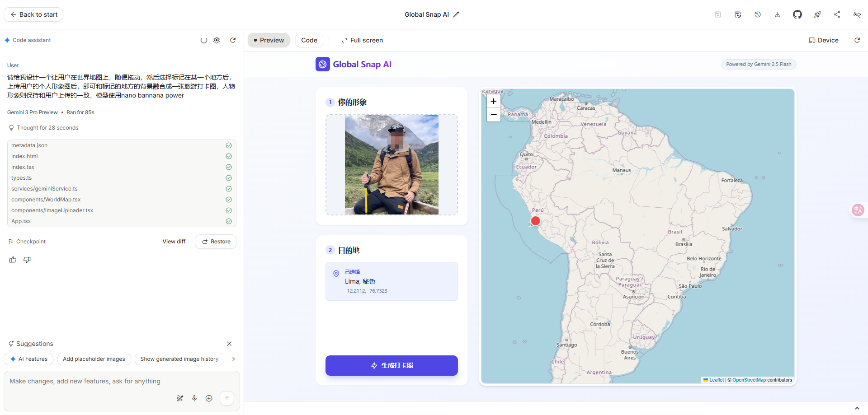Expand bottom panel with up chevron
Viewport: 868px width, 415px height.
(x=857, y=408)
